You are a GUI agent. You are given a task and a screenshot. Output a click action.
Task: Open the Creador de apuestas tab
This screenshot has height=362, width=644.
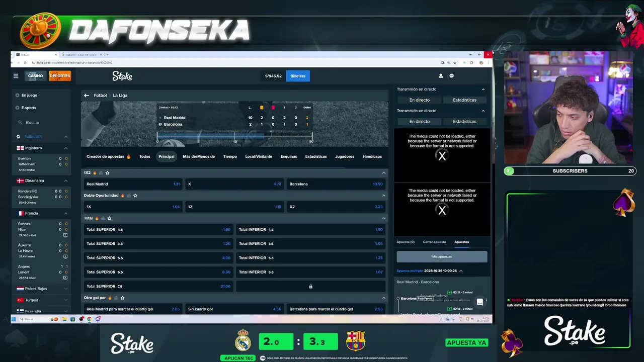[108, 156]
